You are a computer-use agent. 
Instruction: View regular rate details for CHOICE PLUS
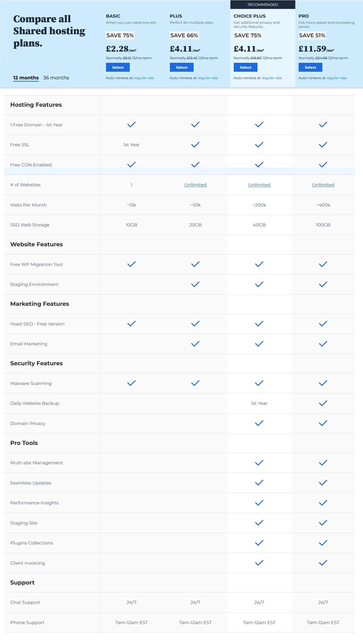(272, 78)
